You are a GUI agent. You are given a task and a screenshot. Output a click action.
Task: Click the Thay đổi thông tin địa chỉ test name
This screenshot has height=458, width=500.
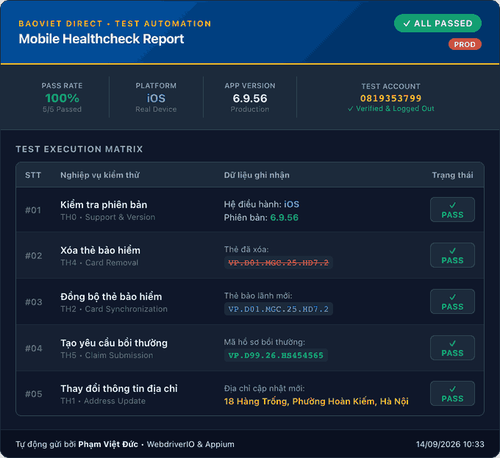point(119,389)
